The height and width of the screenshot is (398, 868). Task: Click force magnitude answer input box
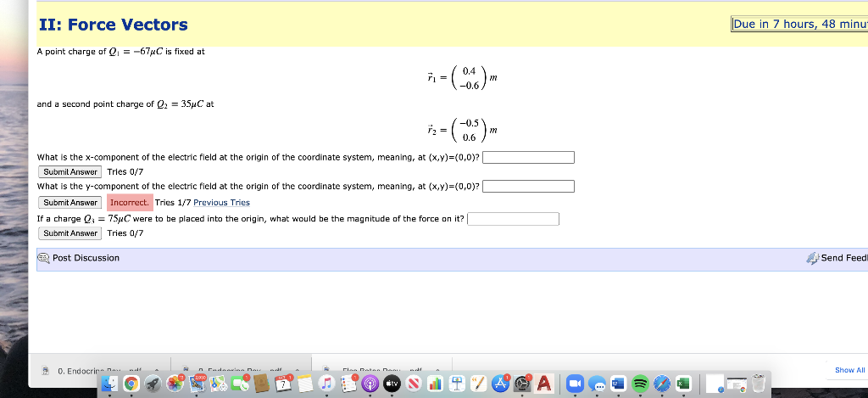[513, 219]
